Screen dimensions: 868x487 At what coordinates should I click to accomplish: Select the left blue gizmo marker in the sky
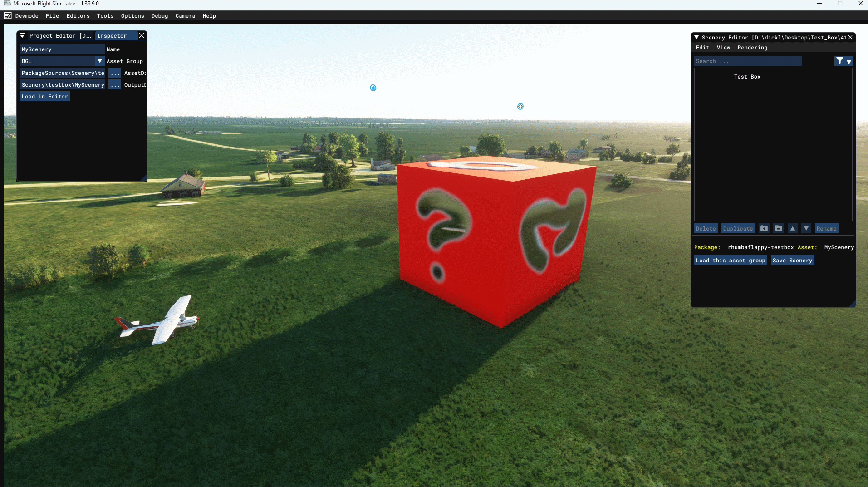coord(373,88)
